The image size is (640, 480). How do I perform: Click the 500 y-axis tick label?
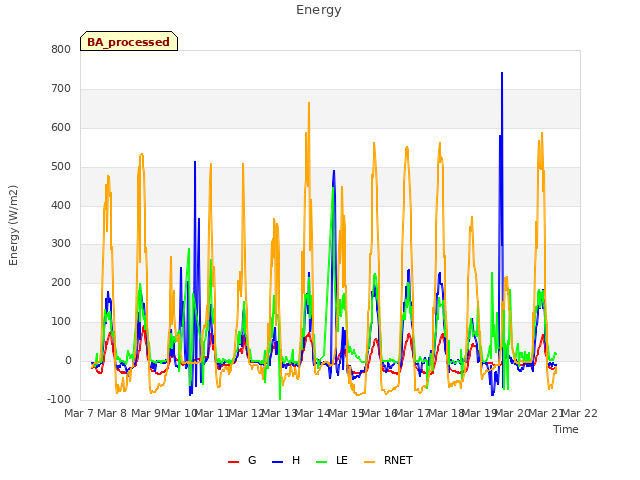click(x=61, y=167)
